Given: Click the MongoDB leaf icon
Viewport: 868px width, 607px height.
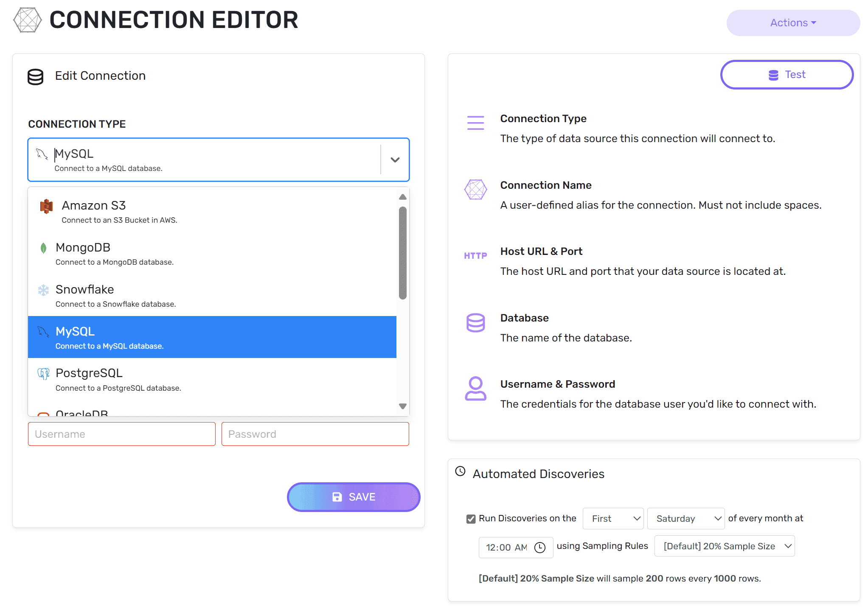Looking at the screenshot, I should (43, 248).
